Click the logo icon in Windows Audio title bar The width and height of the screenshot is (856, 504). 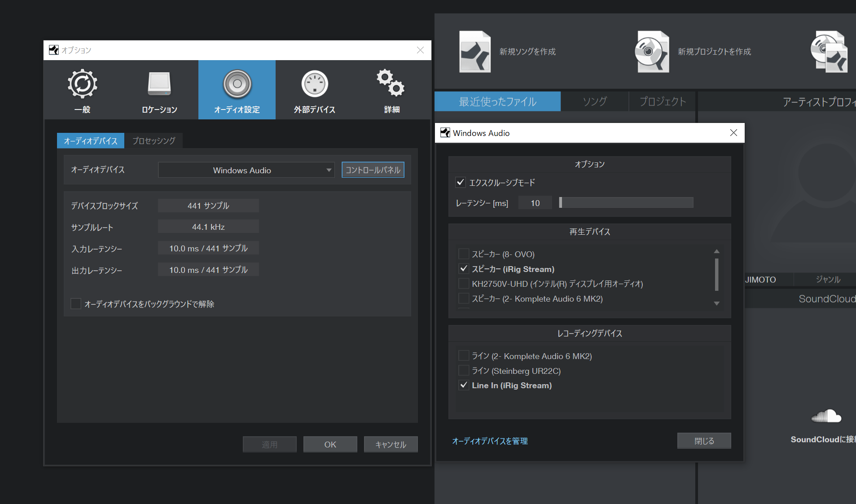point(445,133)
